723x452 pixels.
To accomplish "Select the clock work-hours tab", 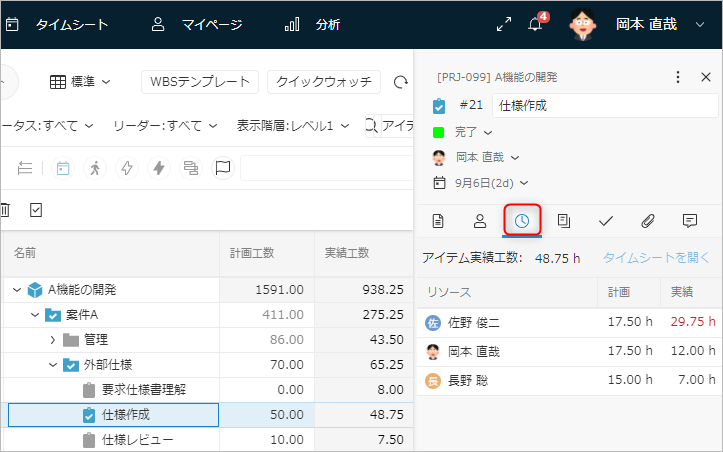I will [x=522, y=220].
